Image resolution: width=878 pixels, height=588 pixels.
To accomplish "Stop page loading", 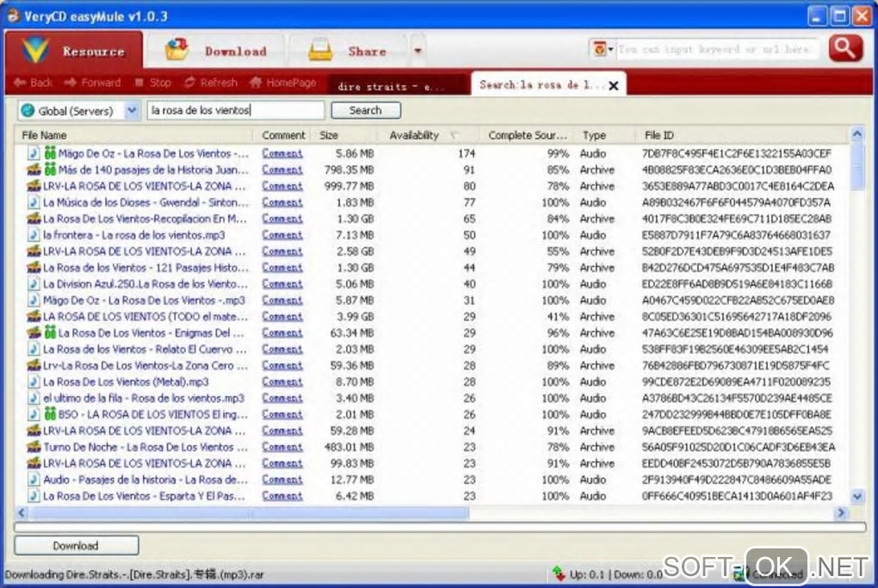I will [x=153, y=83].
